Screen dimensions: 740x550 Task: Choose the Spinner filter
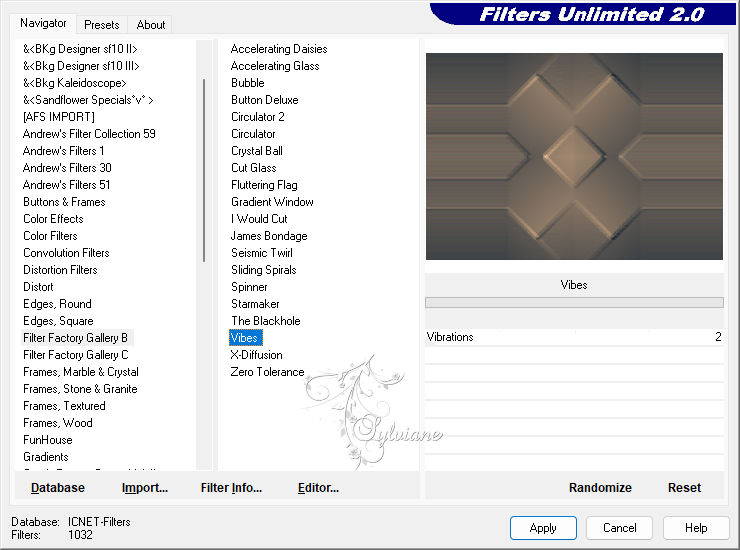tap(249, 287)
